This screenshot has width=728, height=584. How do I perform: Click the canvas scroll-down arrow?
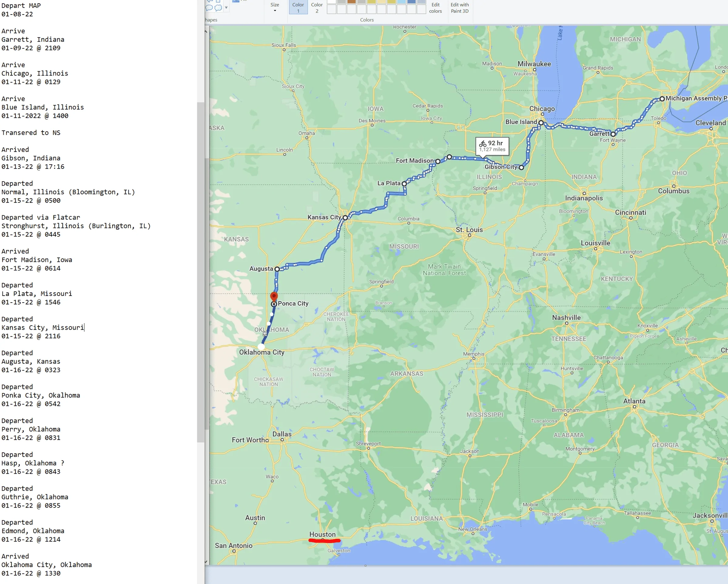point(206,562)
